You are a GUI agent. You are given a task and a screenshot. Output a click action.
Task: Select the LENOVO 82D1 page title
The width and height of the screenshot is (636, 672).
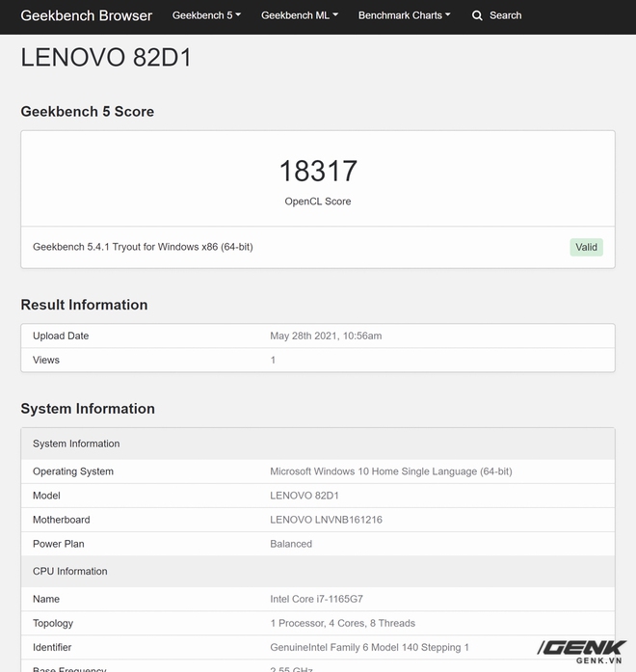coord(106,58)
